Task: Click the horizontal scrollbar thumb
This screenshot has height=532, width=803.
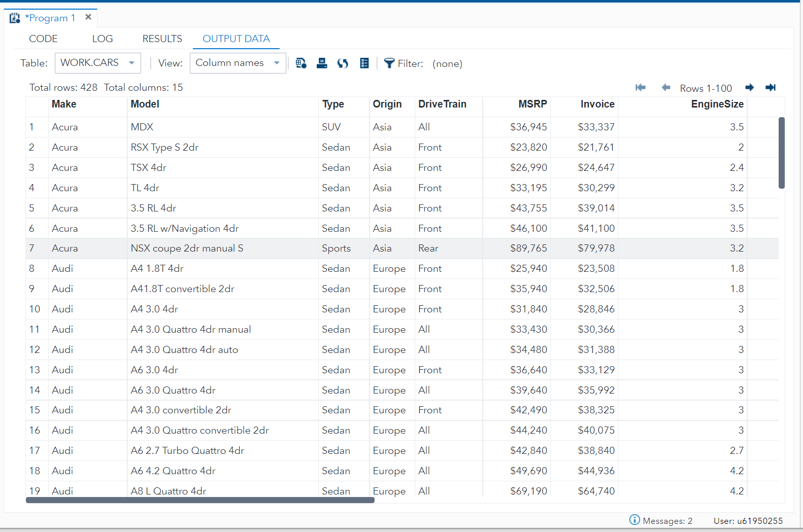Action: click(x=200, y=500)
